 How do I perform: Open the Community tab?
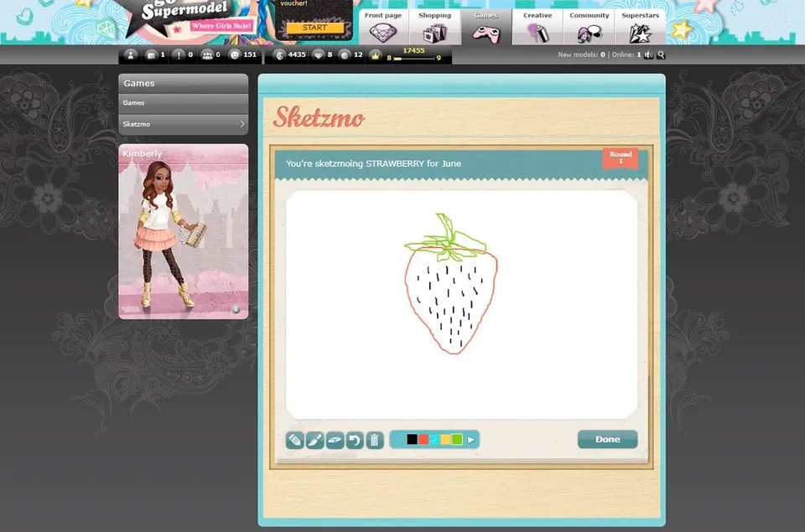(x=589, y=27)
